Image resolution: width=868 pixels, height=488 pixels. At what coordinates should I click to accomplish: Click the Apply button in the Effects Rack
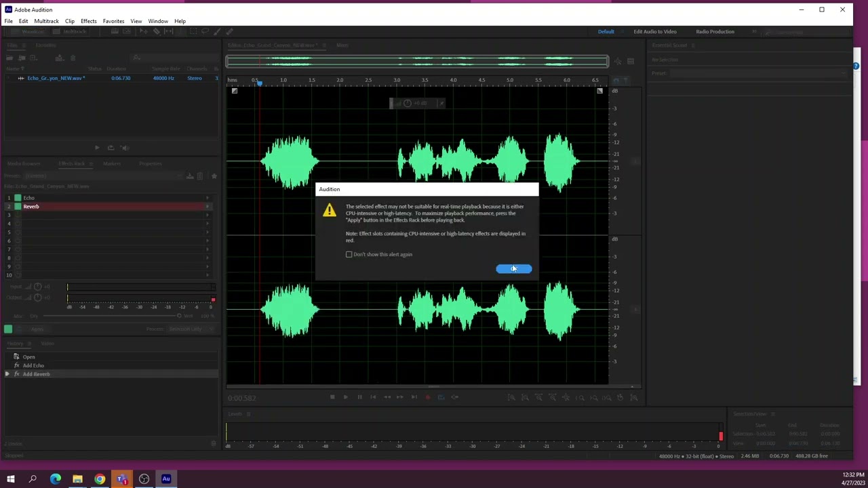[37, 329]
